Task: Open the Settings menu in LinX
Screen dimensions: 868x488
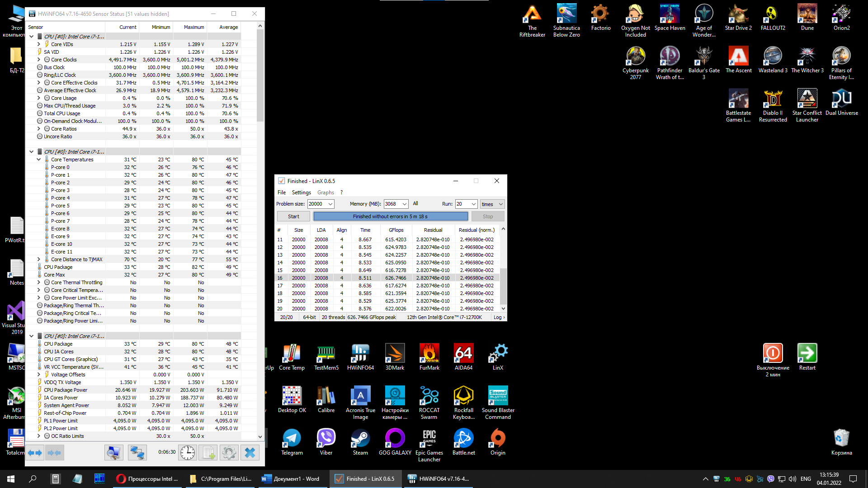Action: tap(301, 192)
